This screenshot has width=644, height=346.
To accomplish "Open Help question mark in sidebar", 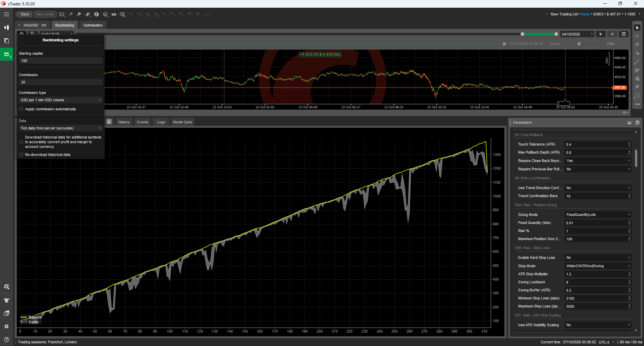I will pyautogui.click(x=6, y=339).
